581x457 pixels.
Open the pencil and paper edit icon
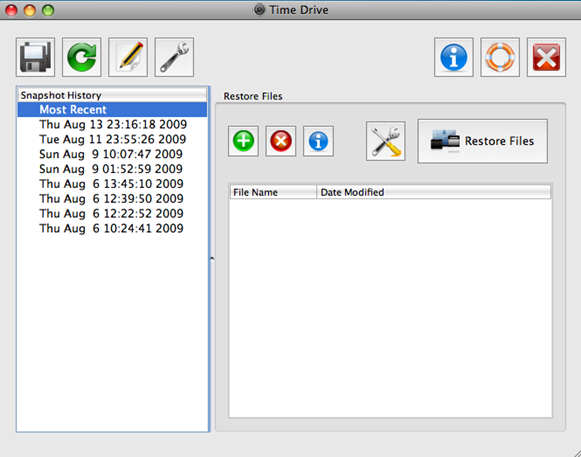(x=128, y=57)
